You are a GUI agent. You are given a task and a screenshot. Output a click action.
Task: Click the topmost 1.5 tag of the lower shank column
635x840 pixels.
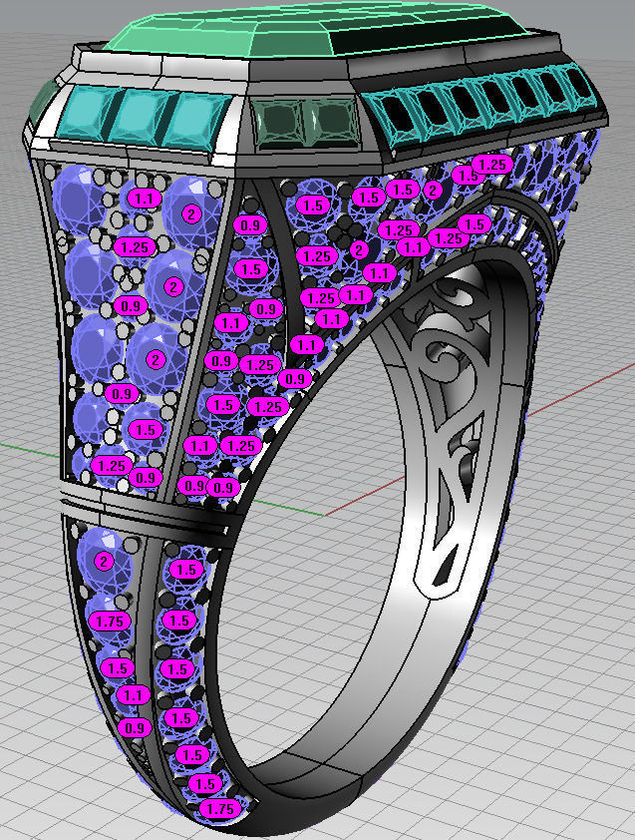[186, 570]
